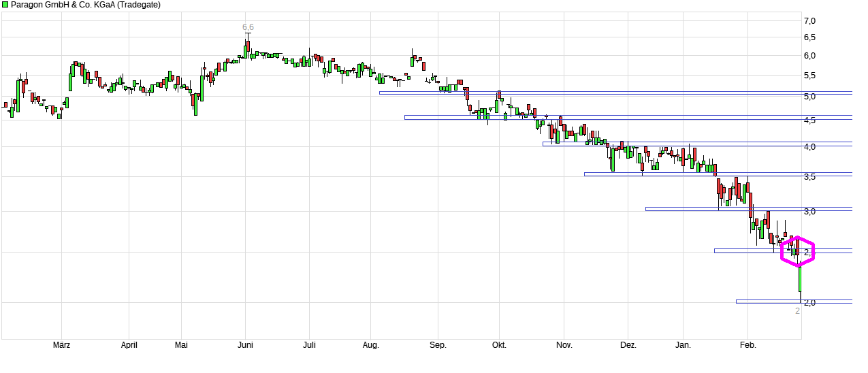Viewport: 868px width, 373px height.
Task: Select the März label on time axis
Action: pyautogui.click(x=62, y=345)
